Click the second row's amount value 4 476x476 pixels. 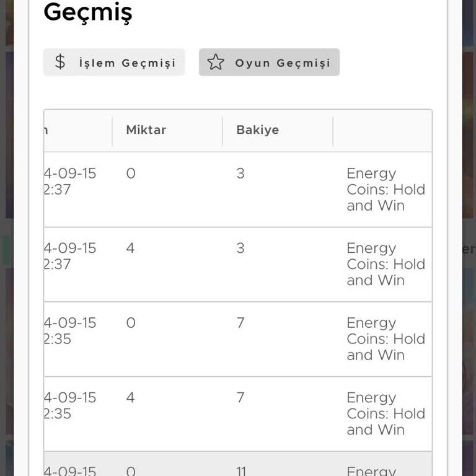(x=130, y=248)
